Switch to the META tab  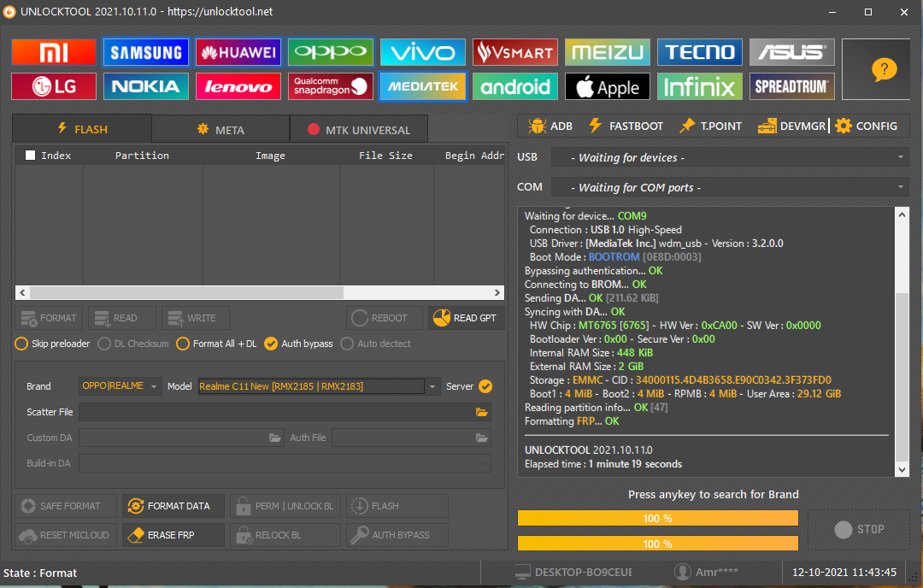[220, 130]
